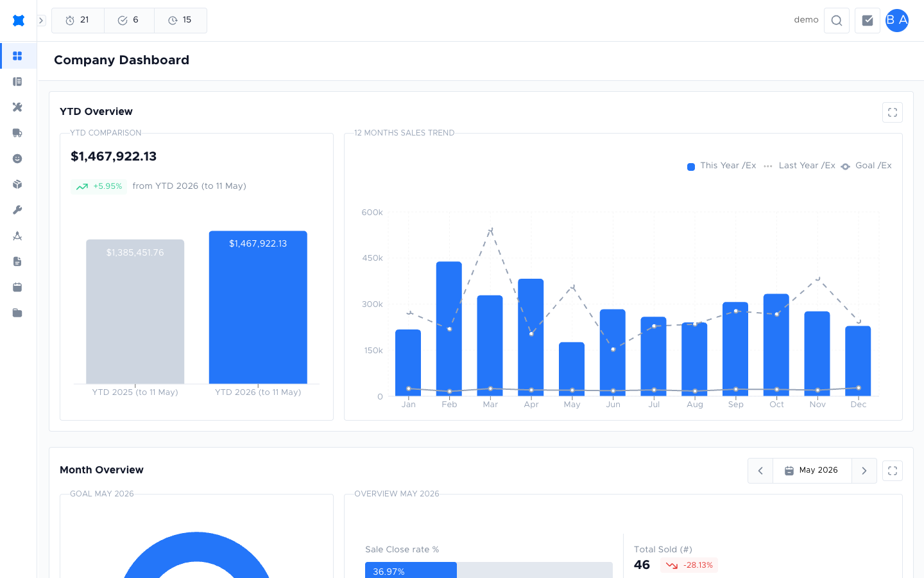Open the clock counter showing 15
This screenshot has height=578, width=924.
pyautogui.click(x=180, y=21)
